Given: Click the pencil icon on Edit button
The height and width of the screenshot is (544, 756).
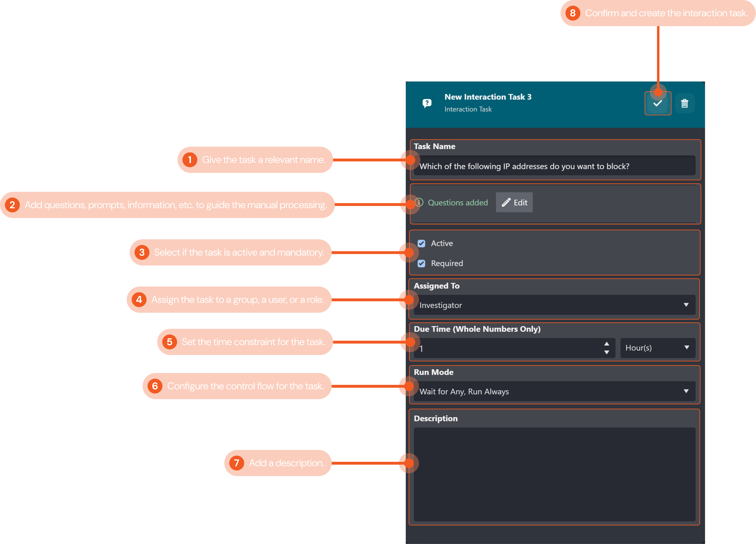Looking at the screenshot, I should pos(506,202).
